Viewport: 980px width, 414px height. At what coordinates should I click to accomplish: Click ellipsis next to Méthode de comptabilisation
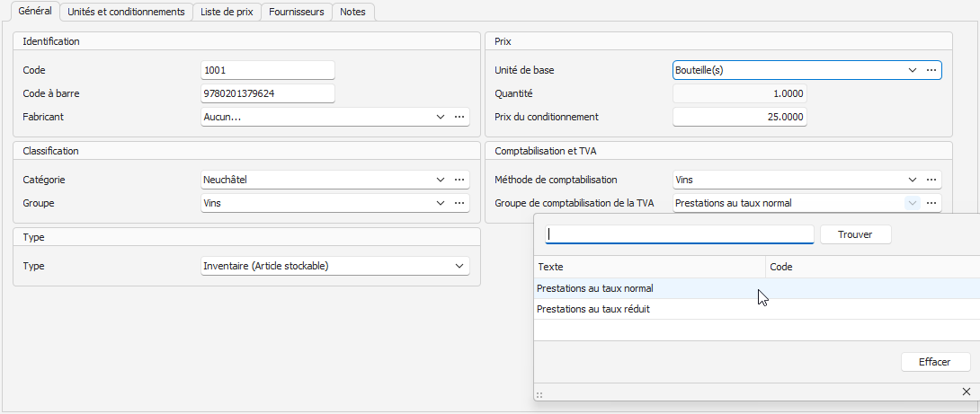931,180
